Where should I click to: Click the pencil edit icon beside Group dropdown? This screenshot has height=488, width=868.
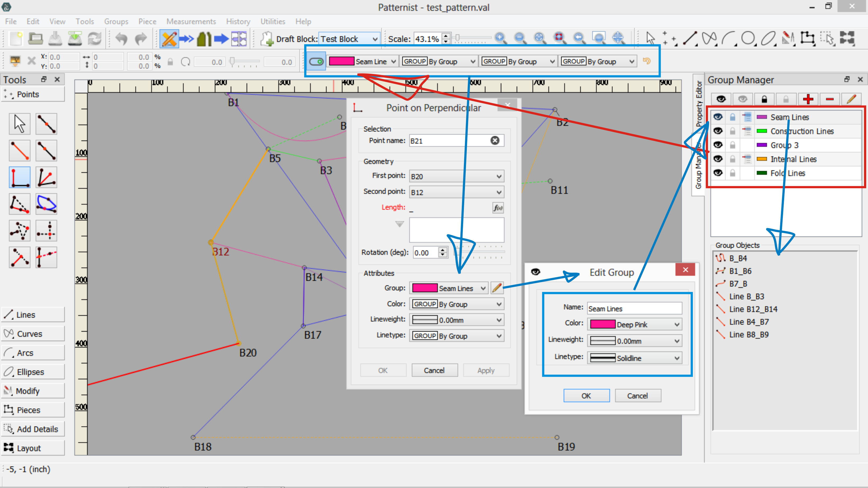[x=497, y=288]
